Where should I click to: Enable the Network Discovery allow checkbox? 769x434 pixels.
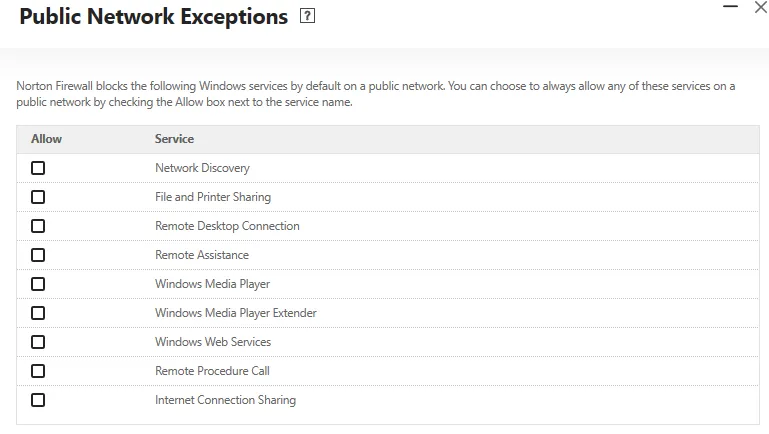click(x=38, y=168)
